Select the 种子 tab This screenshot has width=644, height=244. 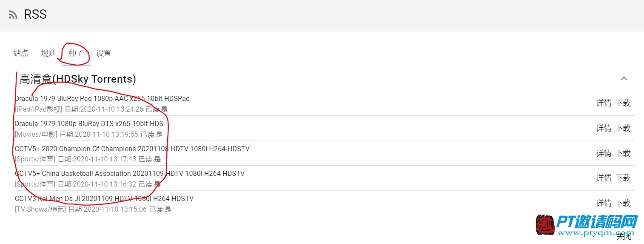(x=76, y=53)
